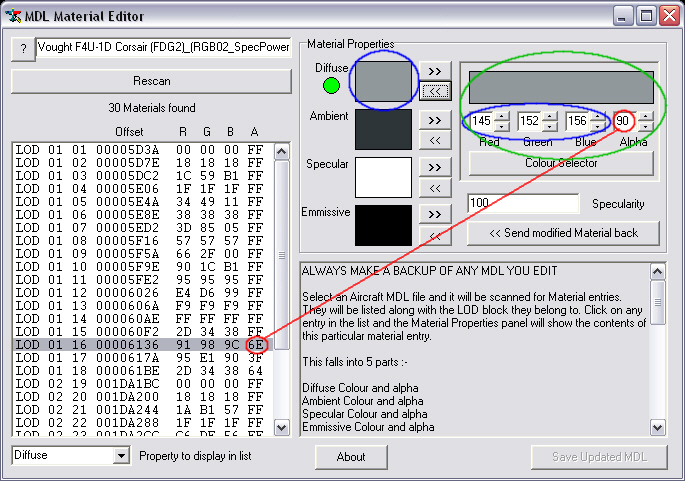Viewport: 685px width, 481px height.
Task: Copy Diffuse color to editor with >> button
Action: coord(434,72)
